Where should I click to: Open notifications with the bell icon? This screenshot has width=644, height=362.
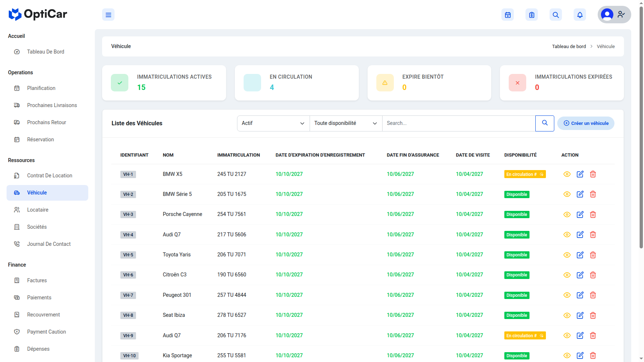580,15
